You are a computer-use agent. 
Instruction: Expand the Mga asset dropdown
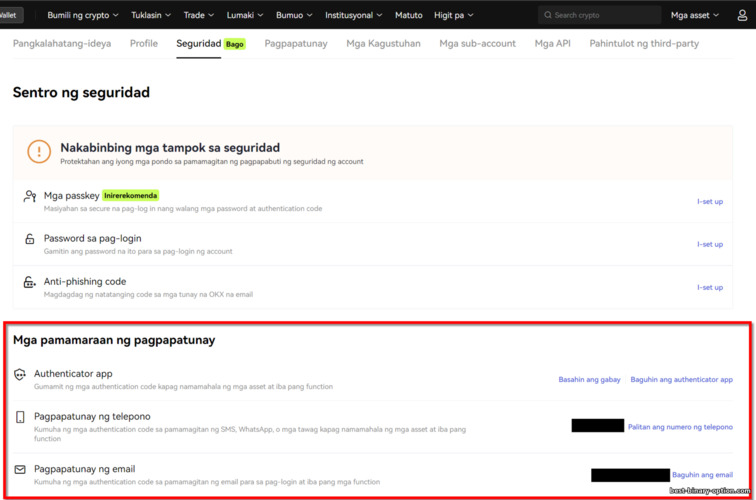point(694,15)
